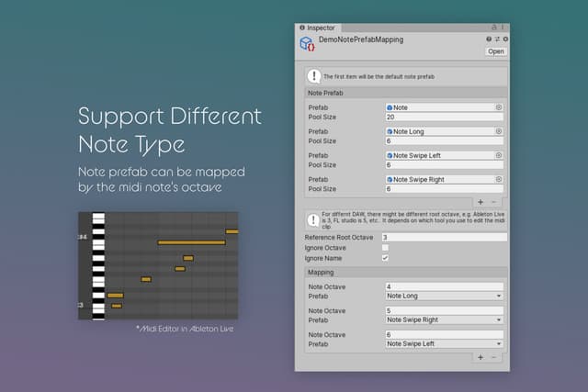This screenshot has width=588, height=392.
Task: Click the Ableton piano roll thumbnail keyboard
Action: (98, 266)
